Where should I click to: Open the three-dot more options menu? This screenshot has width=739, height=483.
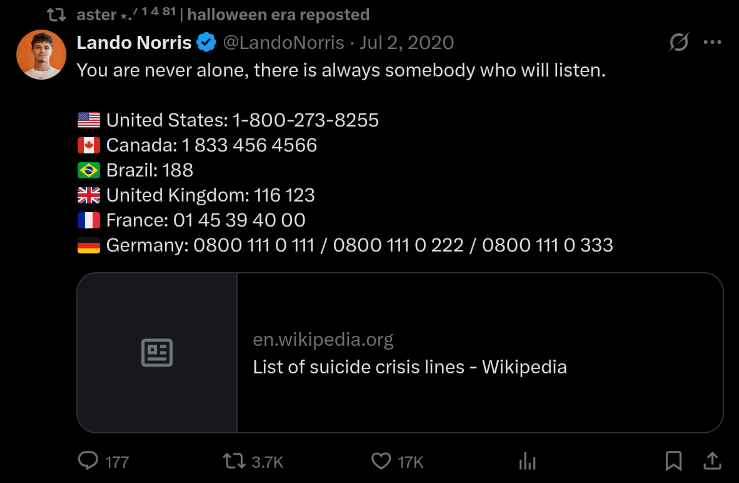tap(712, 42)
